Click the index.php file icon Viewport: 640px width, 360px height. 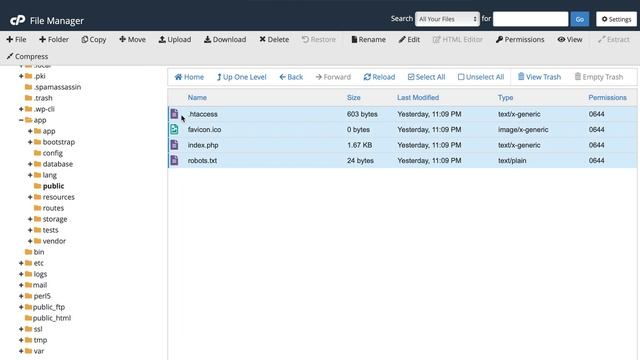pyautogui.click(x=174, y=145)
